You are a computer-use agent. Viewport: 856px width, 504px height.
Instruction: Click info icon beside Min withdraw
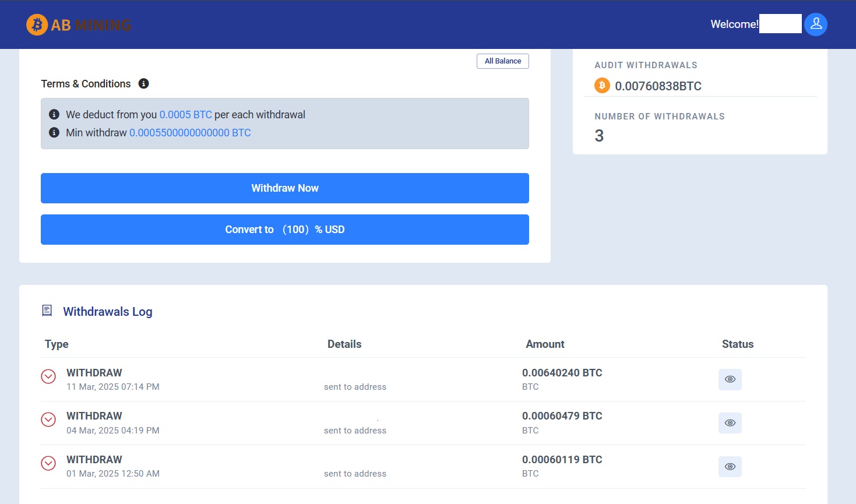pyautogui.click(x=54, y=133)
